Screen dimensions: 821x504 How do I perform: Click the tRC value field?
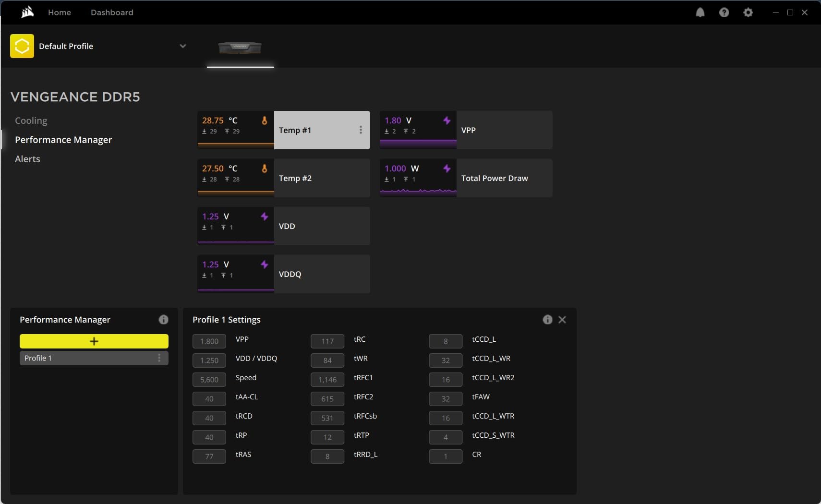coord(327,341)
